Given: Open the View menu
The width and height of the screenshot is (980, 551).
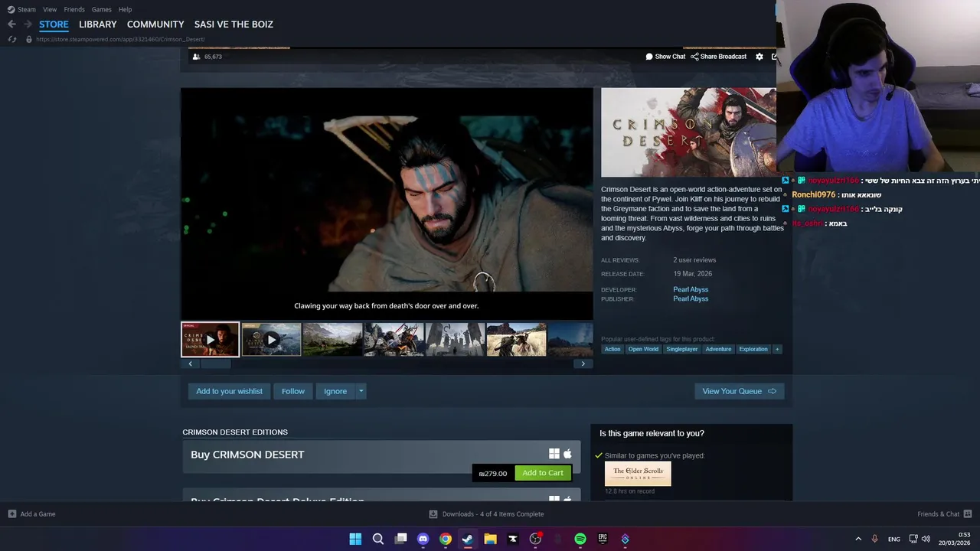Looking at the screenshot, I should pyautogui.click(x=50, y=9).
